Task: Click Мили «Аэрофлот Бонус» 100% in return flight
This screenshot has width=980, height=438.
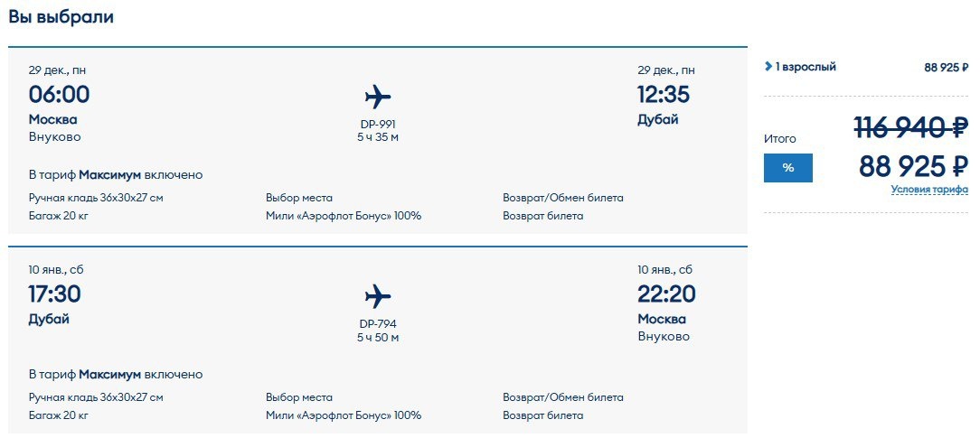Action: tap(344, 415)
